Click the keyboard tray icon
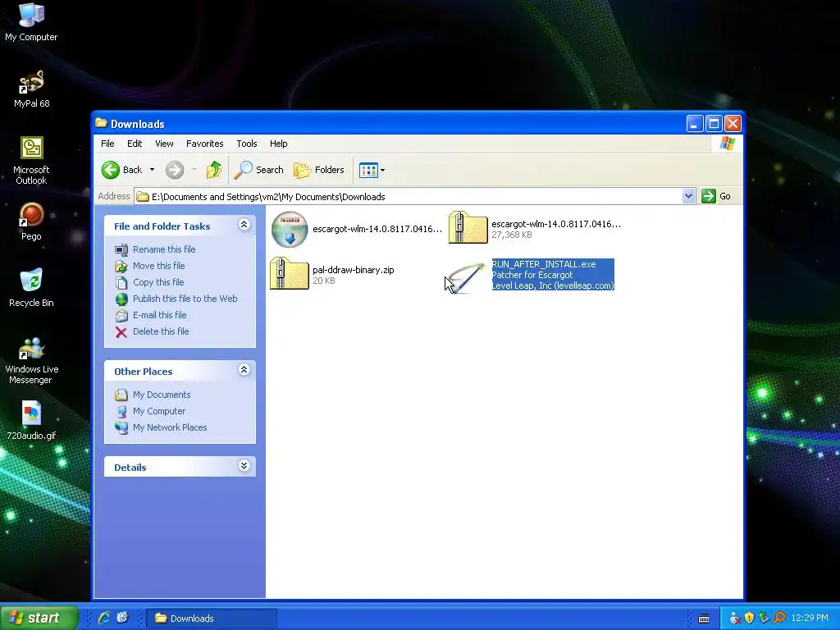840x630 pixels. coord(704,619)
